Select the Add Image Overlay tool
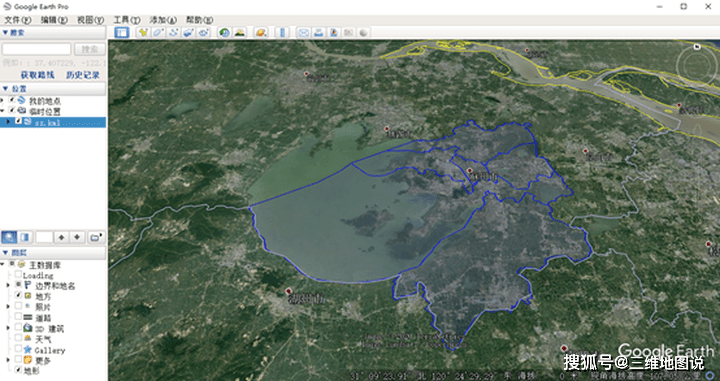 pyautogui.click(x=188, y=32)
